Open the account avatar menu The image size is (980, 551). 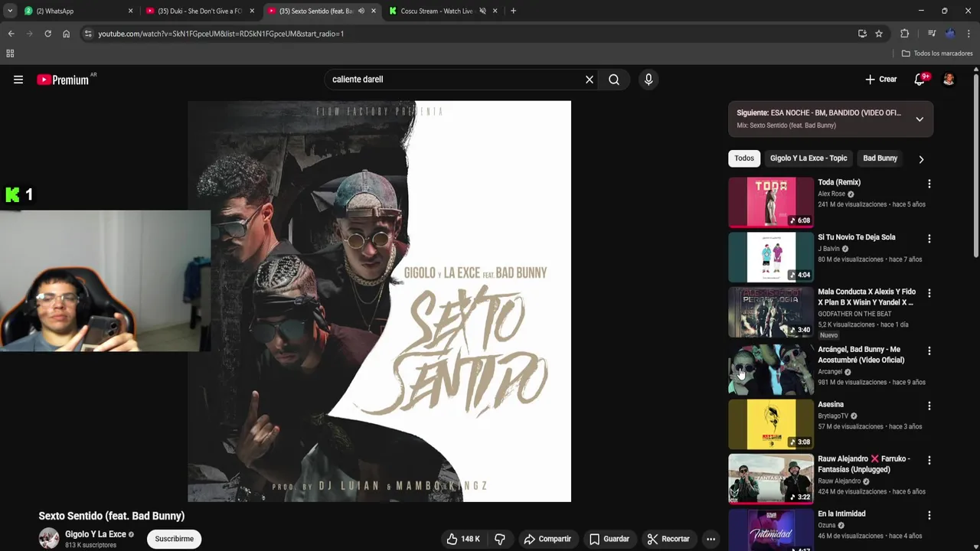pos(949,80)
